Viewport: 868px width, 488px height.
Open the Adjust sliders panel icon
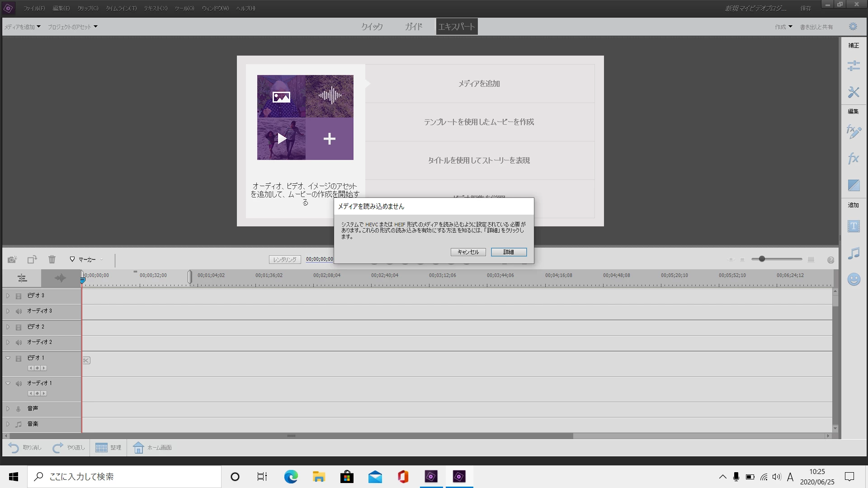click(853, 66)
